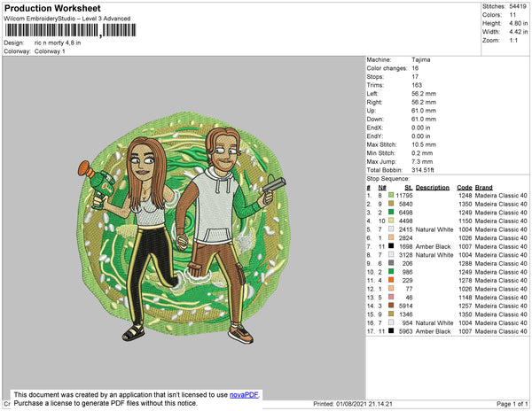The height and width of the screenshot is (411, 532).
Task: Click the Total Bobbin value '314.51ft'
Action: [x=423, y=170]
